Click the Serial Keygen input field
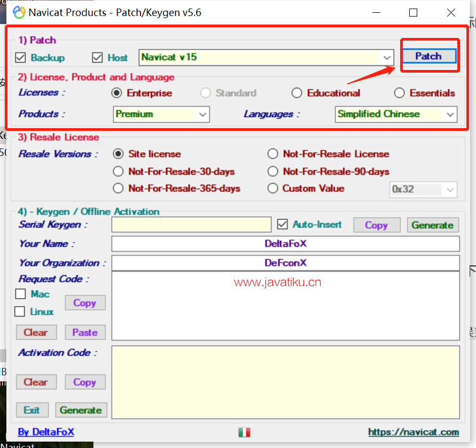476x448 pixels. [191, 225]
